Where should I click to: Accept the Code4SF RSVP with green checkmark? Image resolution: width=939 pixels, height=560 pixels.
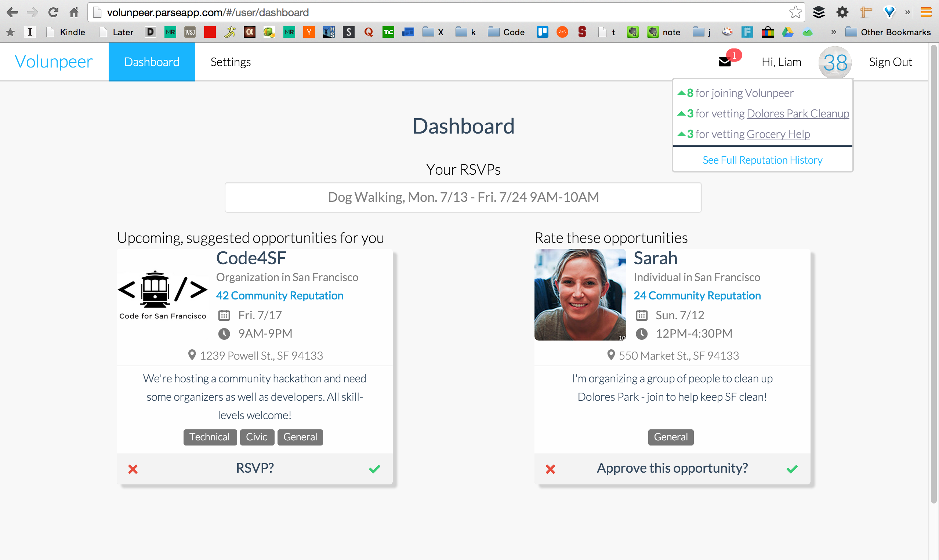tap(374, 469)
